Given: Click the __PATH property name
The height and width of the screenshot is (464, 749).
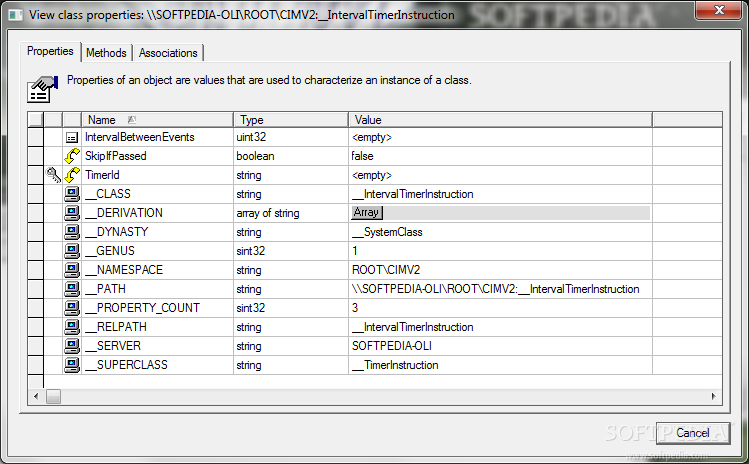Looking at the screenshot, I should point(105,289).
